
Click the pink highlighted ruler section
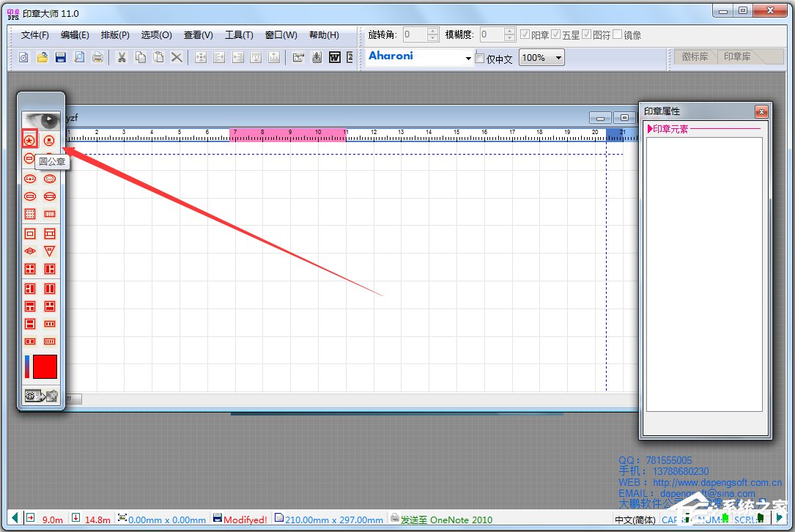tap(288, 135)
